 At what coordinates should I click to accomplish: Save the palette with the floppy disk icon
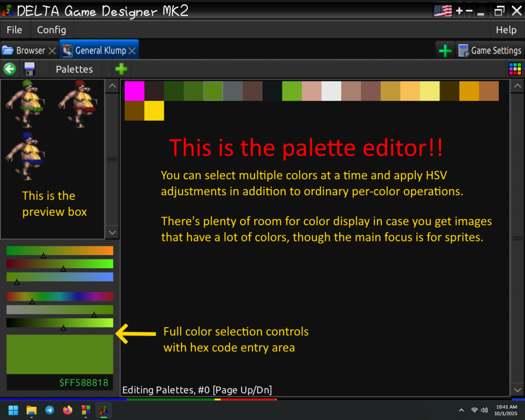29,69
